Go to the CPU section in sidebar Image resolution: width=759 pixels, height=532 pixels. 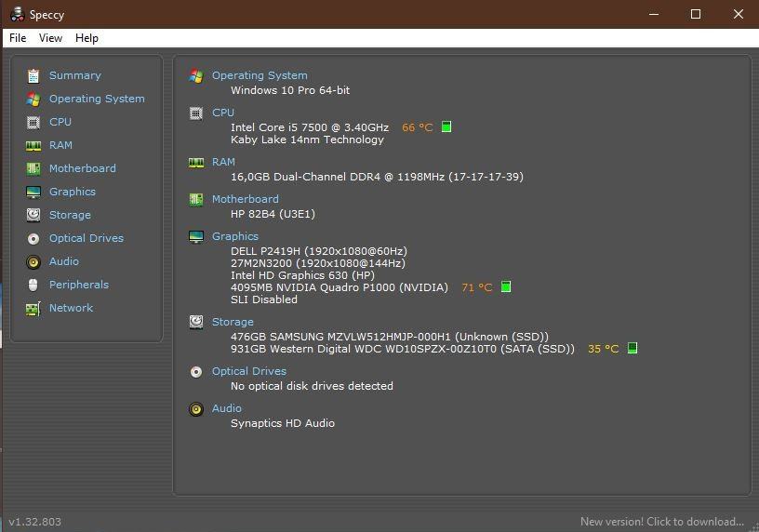pos(60,122)
